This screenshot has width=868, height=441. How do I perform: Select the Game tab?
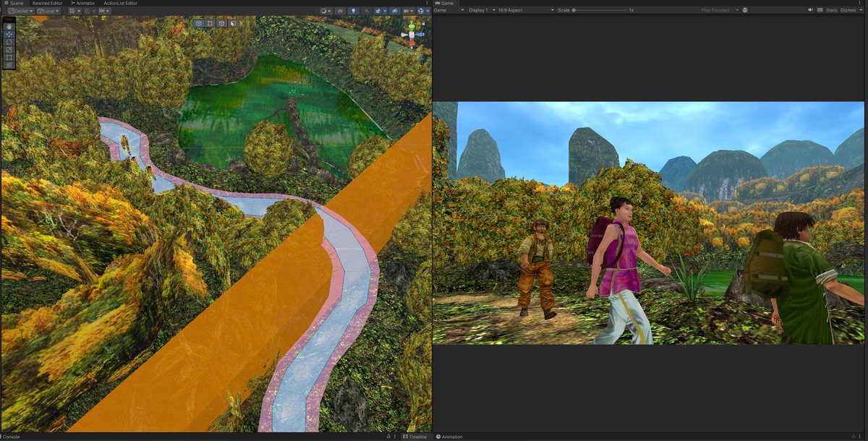point(445,3)
